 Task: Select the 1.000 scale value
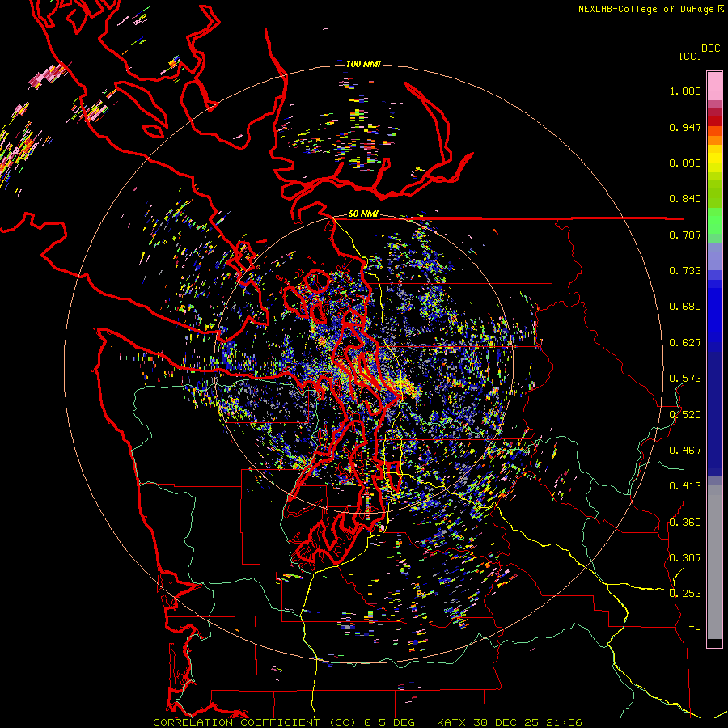[x=685, y=91]
